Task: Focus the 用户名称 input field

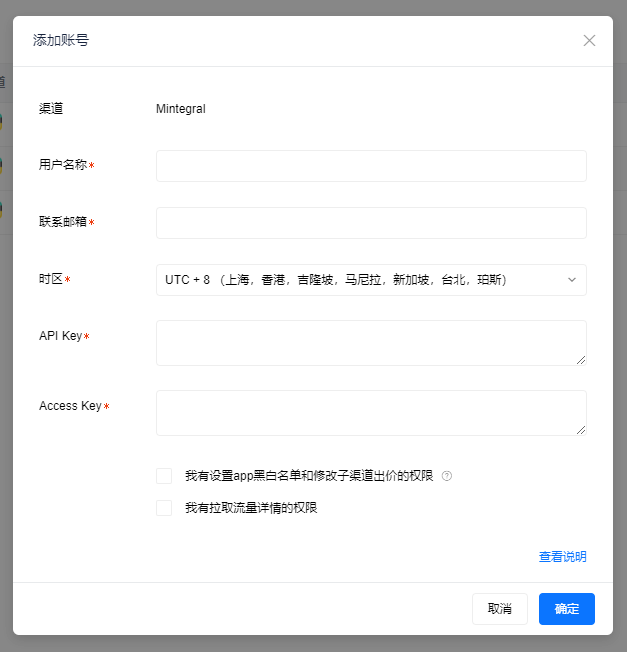Action: pyautogui.click(x=370, y=166)
